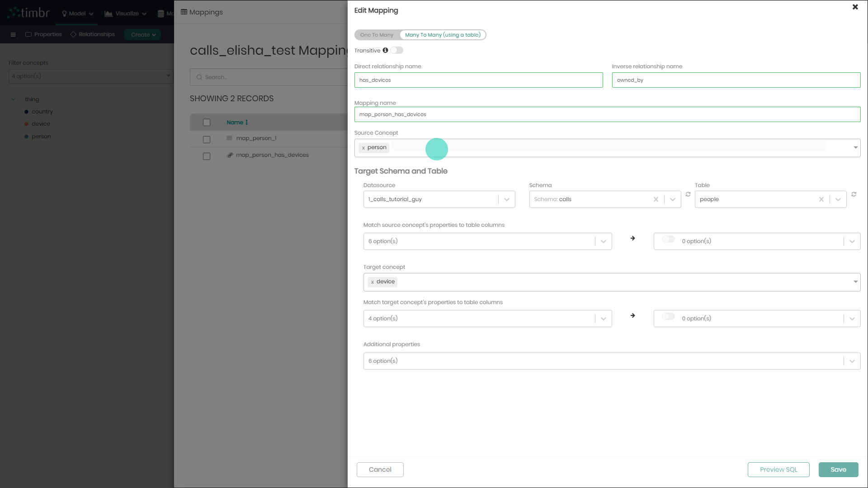Click the Mappings grid icon

tap(184, 12)
